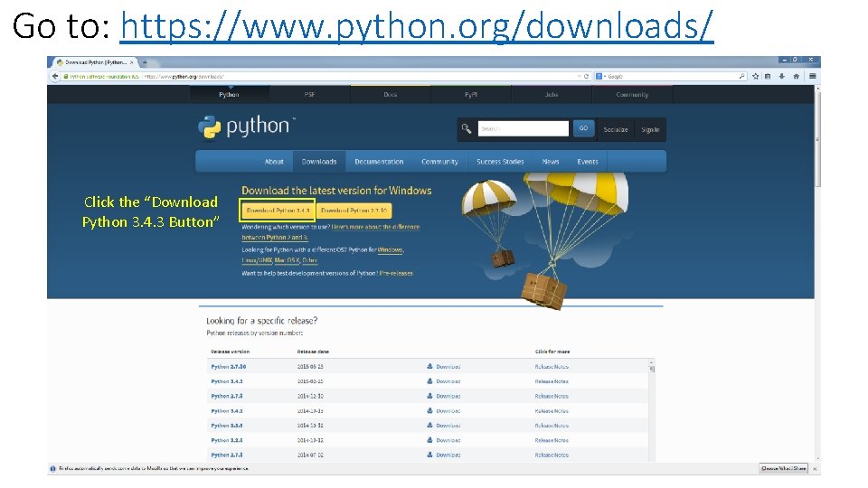Click the download icon in Python 2.7.10 row
868x488 pixels.
pyautogui.click(x=429, y=366)
